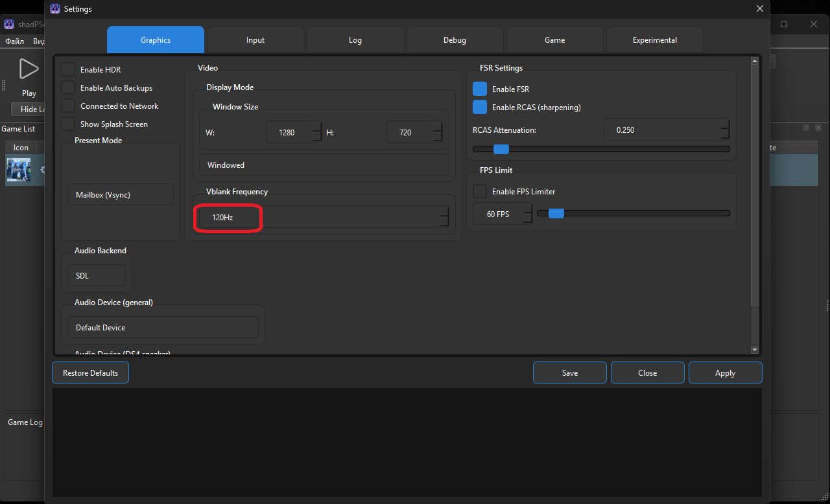Open the Файл menu in main window
830x504 pixels.
tap(14, 41)
